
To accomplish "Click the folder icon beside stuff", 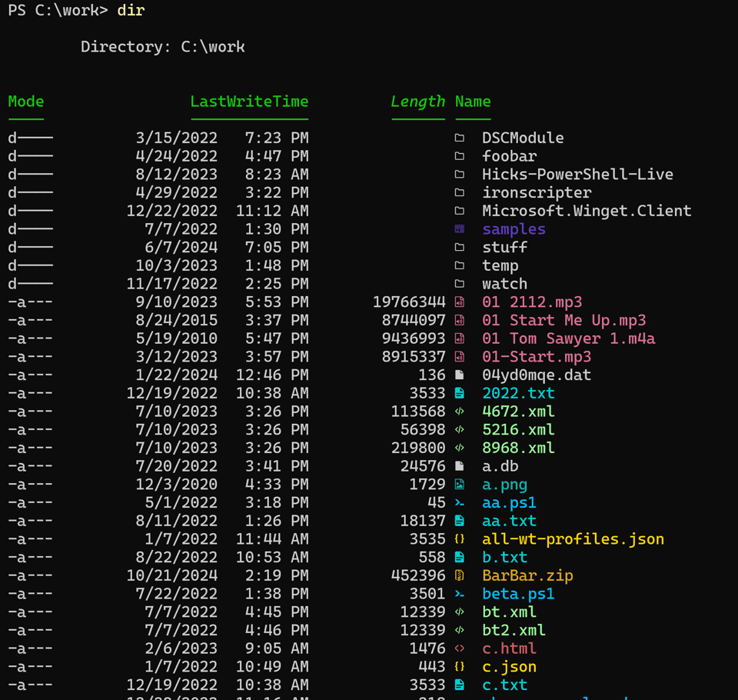I will click(460, 247).
